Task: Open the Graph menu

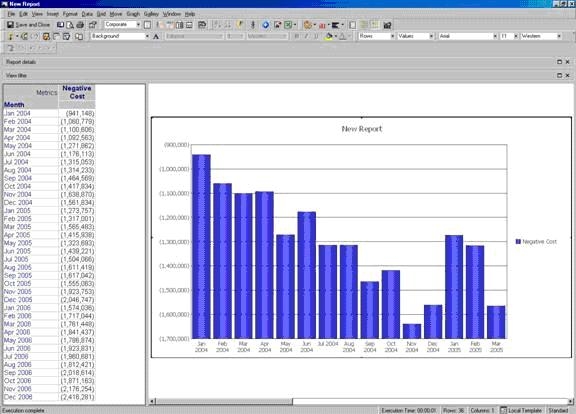Action: (133, 14)
